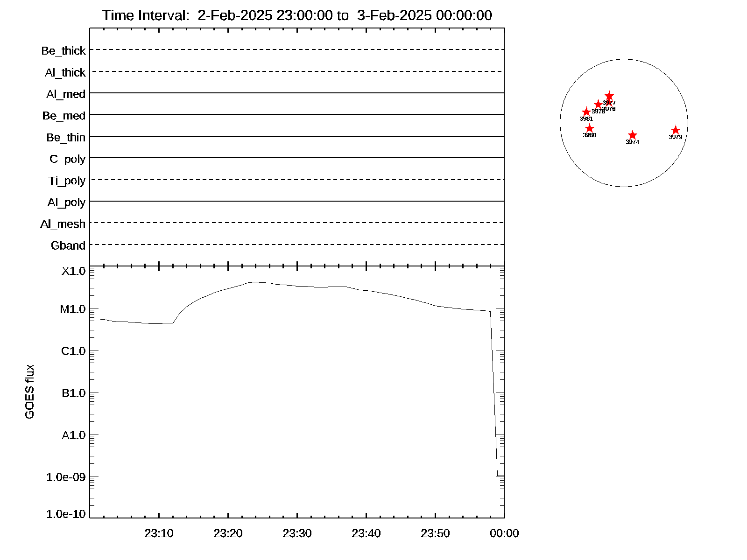Click the red star for region 3974
Viewport: 747px width, 560px height.
tap(633, 135)
